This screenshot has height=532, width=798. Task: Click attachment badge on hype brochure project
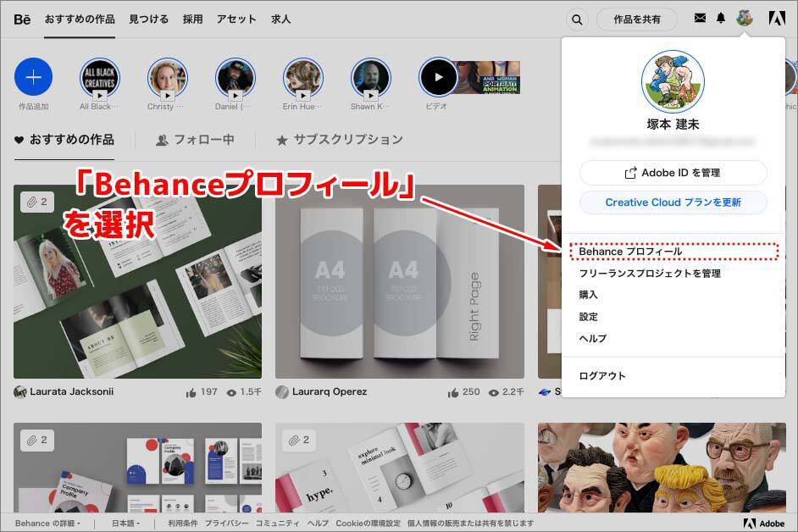299,440
